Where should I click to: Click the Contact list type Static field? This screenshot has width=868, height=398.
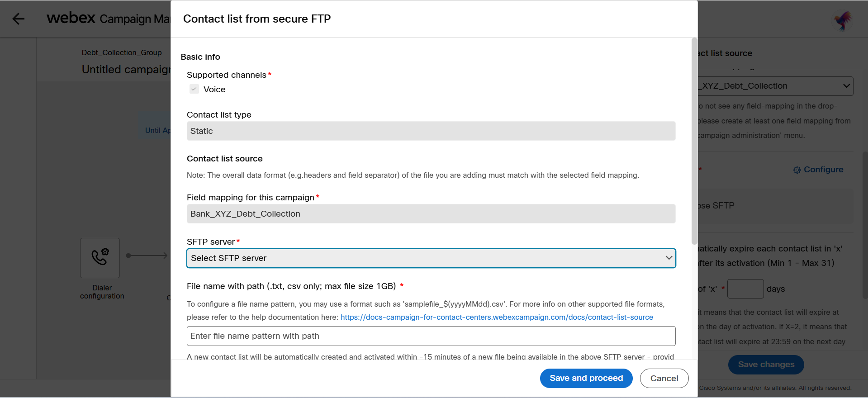[431, 131]
